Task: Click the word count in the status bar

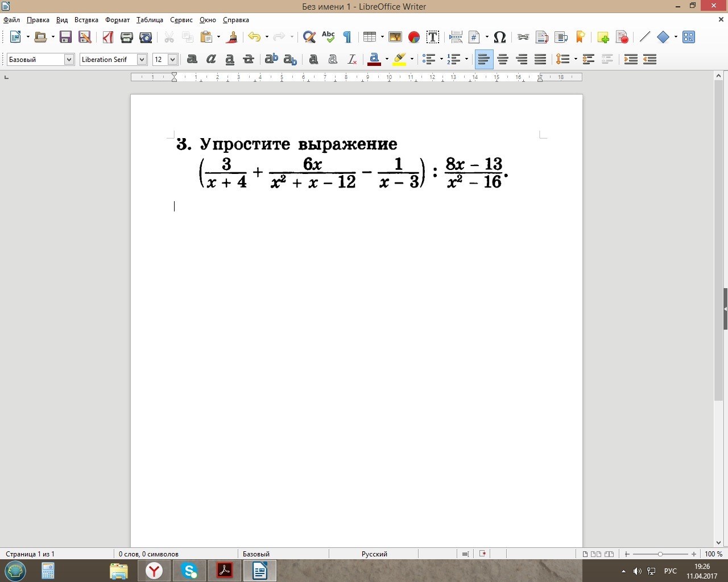Action: click(148, 554)
